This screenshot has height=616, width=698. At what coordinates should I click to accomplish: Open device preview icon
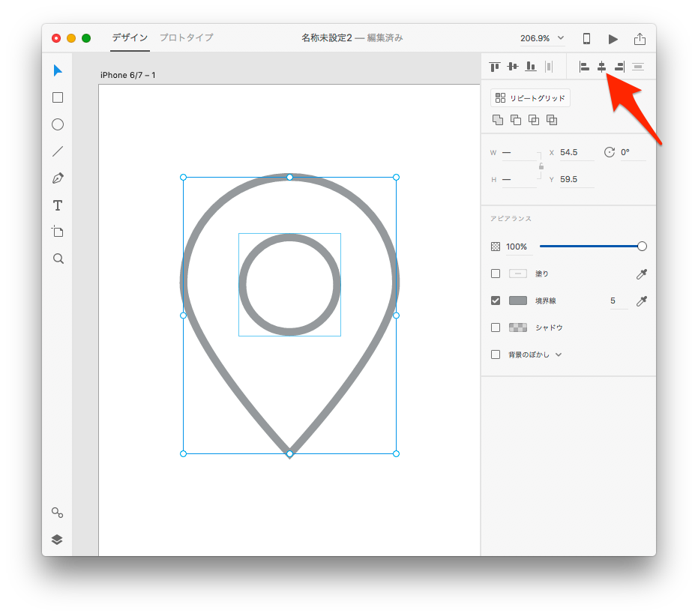(587, 39)
